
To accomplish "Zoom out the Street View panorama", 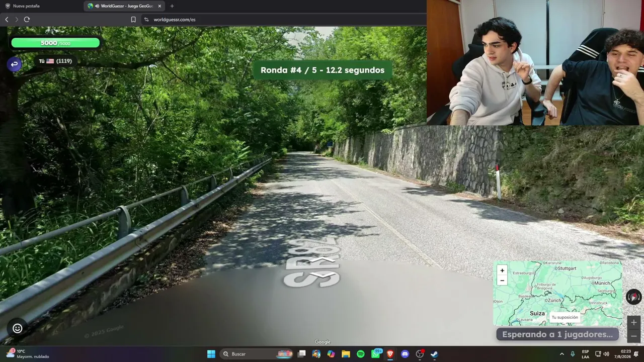I will pyautogui.click(x=634, y=335).
